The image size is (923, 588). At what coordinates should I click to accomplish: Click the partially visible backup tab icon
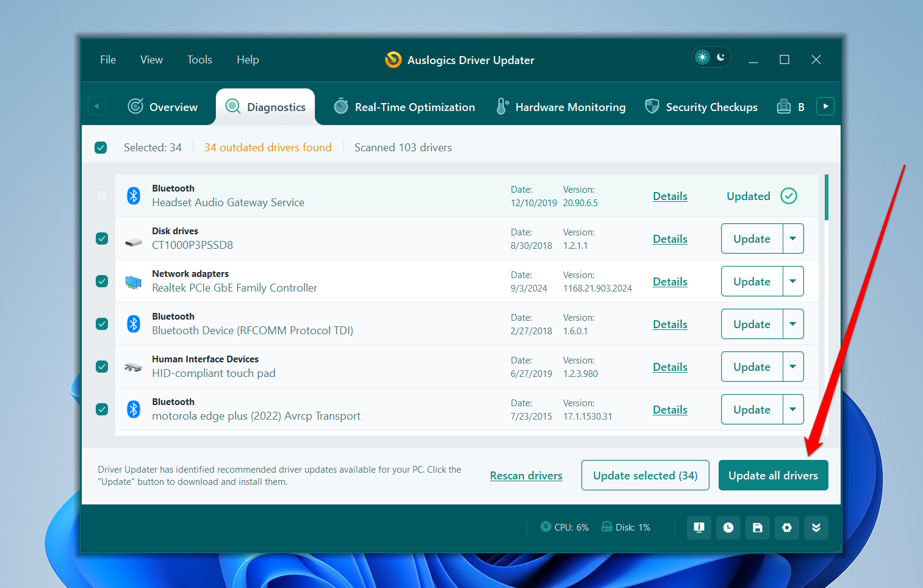tap(784, 107)
